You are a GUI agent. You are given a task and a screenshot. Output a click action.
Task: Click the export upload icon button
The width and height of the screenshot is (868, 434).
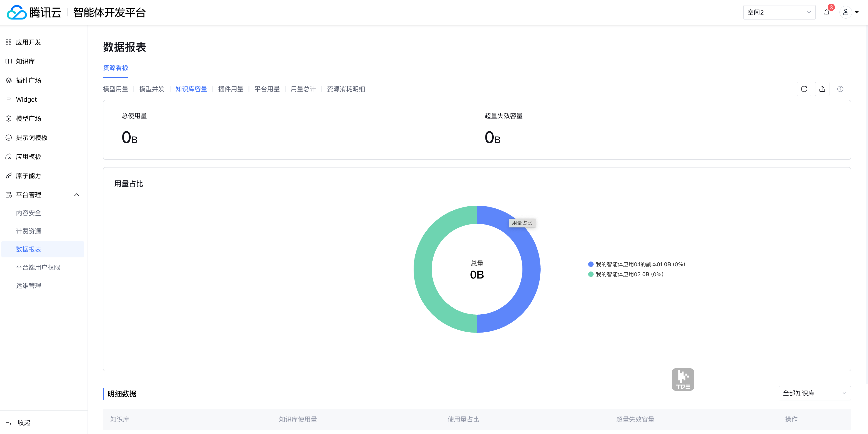pos(822,89)
